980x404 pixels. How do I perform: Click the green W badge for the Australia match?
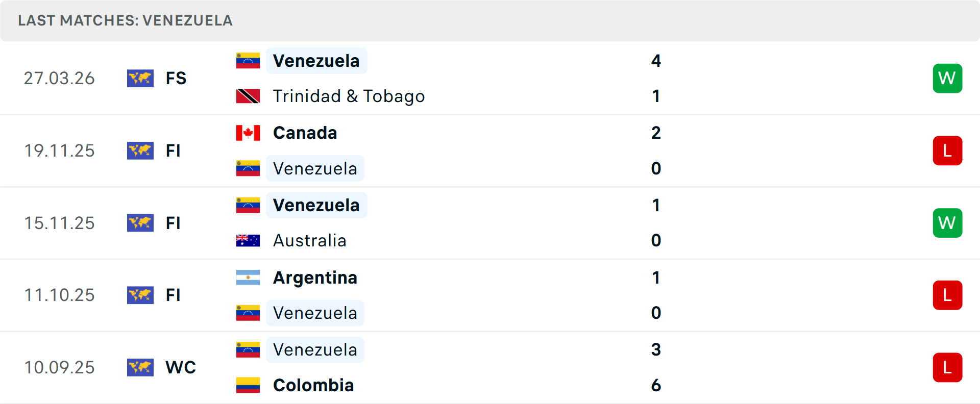(x=947, y=223)
